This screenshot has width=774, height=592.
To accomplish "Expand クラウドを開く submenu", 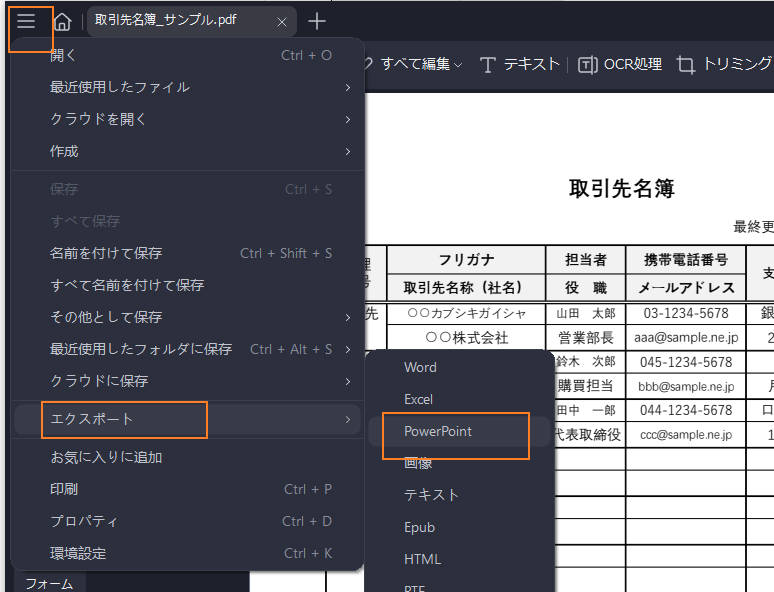I will (x=188, y=119).
